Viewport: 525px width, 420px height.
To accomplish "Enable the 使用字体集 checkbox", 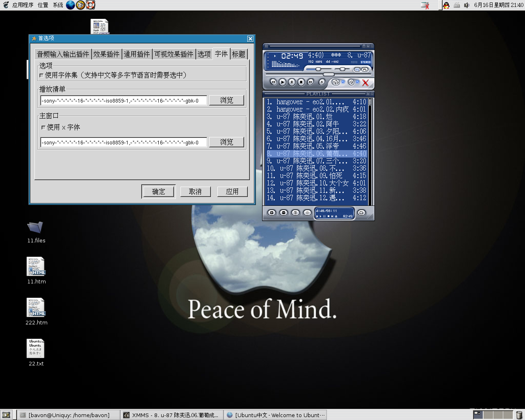I will coord(41,75).
